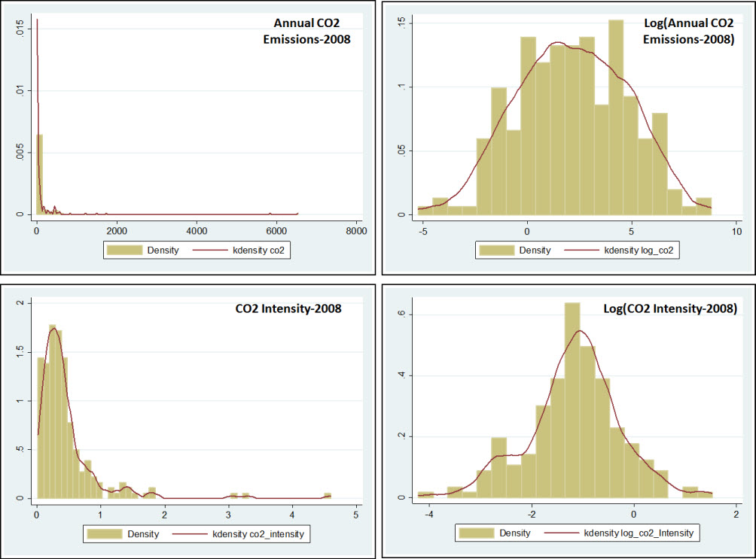
Task: Click the y-axis label .015 in Annual CO2 chart
Action: click(20, 29)
